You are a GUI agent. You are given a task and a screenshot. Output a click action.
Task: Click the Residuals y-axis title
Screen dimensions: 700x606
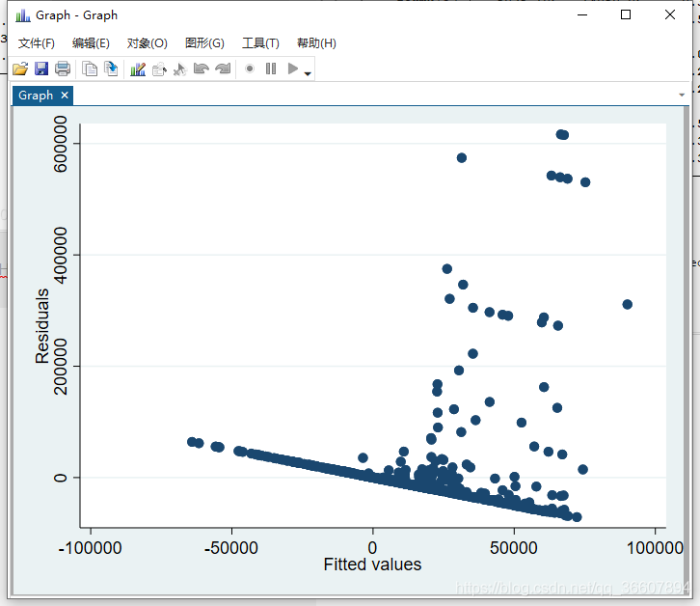(42, 325)
